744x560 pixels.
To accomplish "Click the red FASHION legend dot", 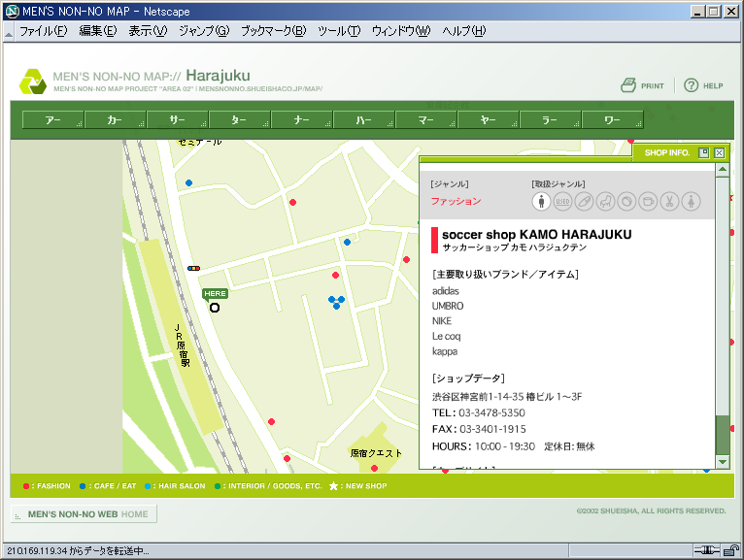I will click(26, 486).
